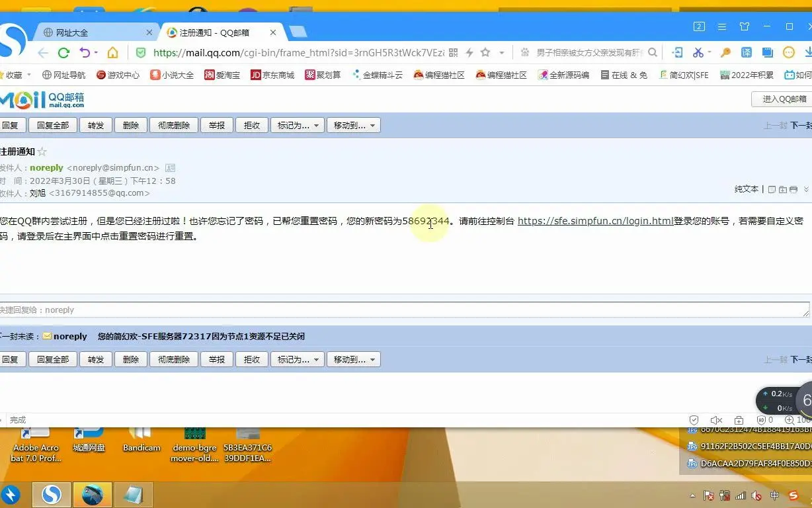
Task: Click the login arrow icon in toolbar
Action: [678, 53]
